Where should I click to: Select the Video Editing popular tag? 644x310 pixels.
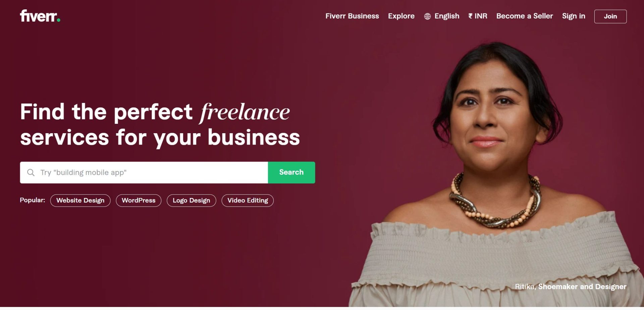(x=248, y=201)
